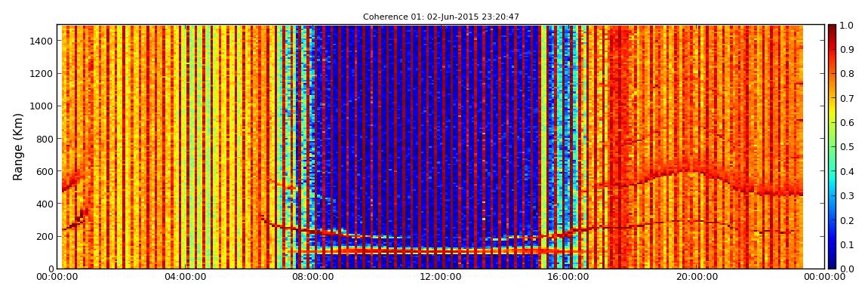The height and width of the screenshot is (307, 868).
Task: Click the 04:00:00 time axis tick label
Action: pos(183,277)
